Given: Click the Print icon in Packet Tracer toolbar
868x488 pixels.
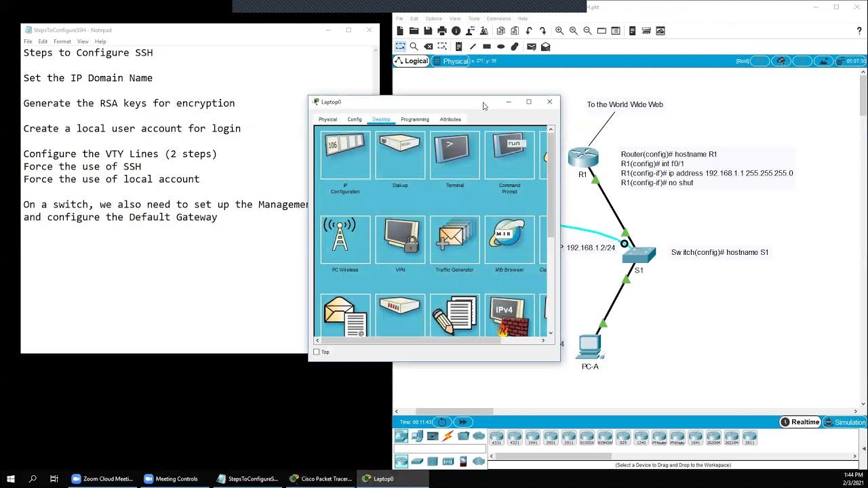Looking at the screenshot, I should click(x=442, y=31).
